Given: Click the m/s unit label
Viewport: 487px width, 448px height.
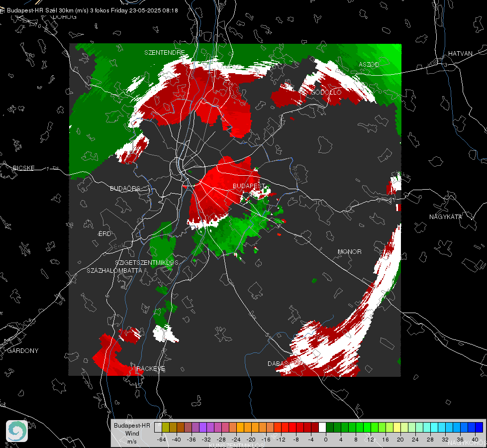Looking at the screenshot, I should [x=132, y=442].
